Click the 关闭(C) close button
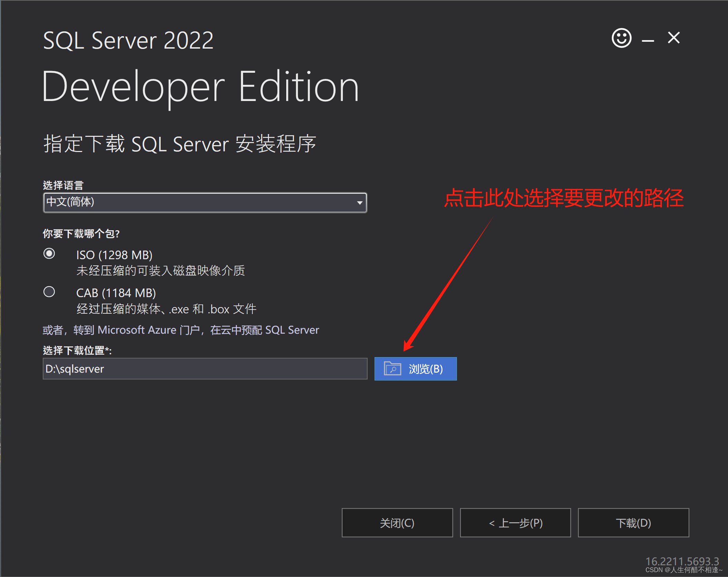The width and height of the screenshot is (728, 577). pyautogui.click(x=397, y=523)
